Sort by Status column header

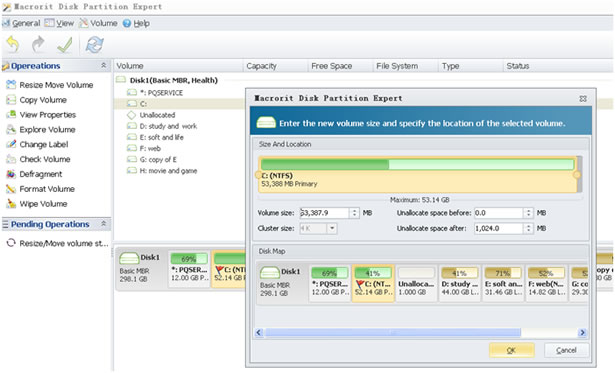(558, 66)
